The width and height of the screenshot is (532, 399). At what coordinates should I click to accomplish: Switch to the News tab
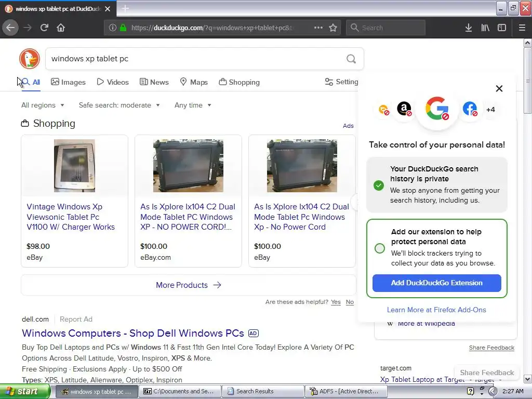pos(154,82)
